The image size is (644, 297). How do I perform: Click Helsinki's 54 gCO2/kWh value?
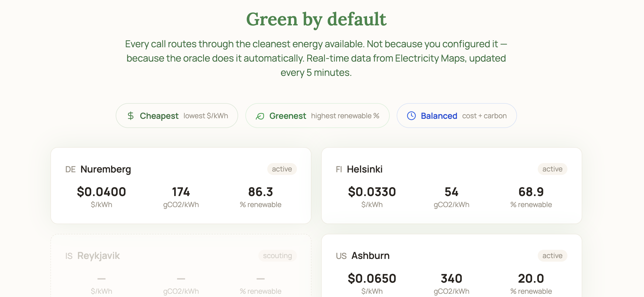pos(451,192)
